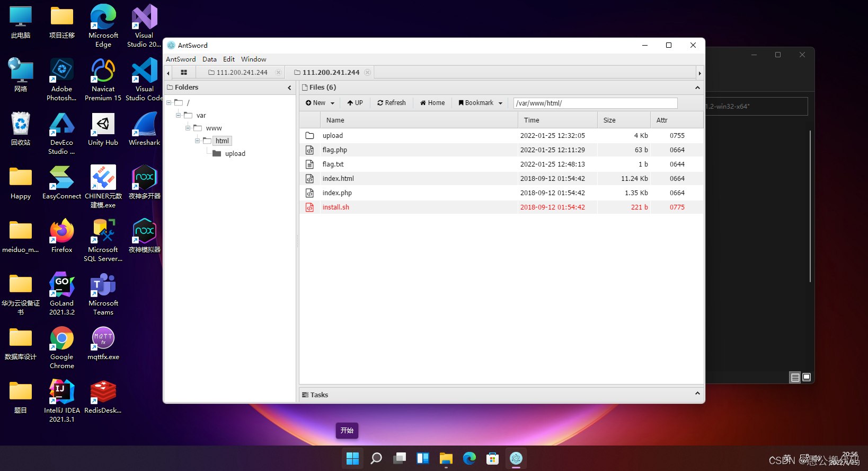Image resolution: width=868 pixels, height=471 pixels.
Task: Click AntSword icon in taskbar
Action: [516, 458]
